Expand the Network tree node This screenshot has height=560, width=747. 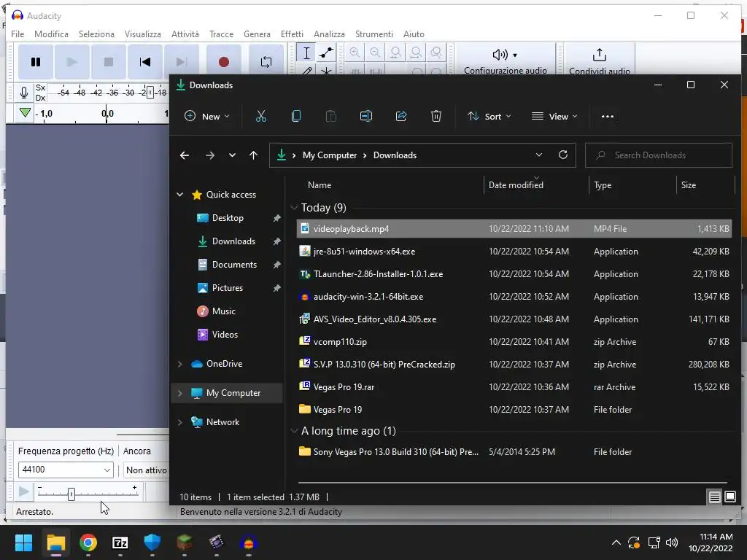click(x=180, y=422)
